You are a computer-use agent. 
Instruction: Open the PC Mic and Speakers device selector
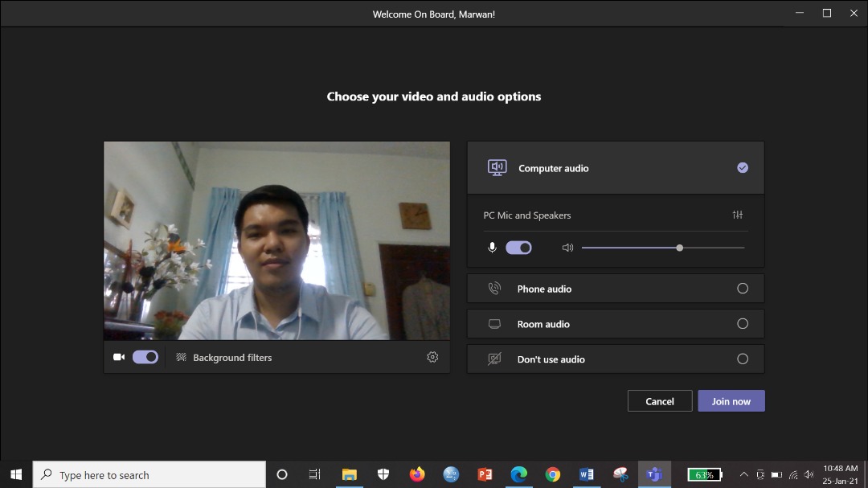click(x=527, y=215)
